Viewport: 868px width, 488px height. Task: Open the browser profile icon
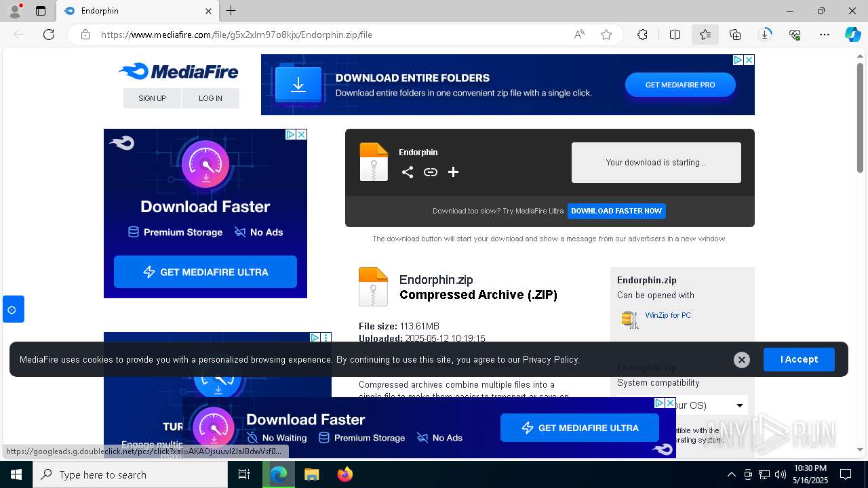coord(14,11)
